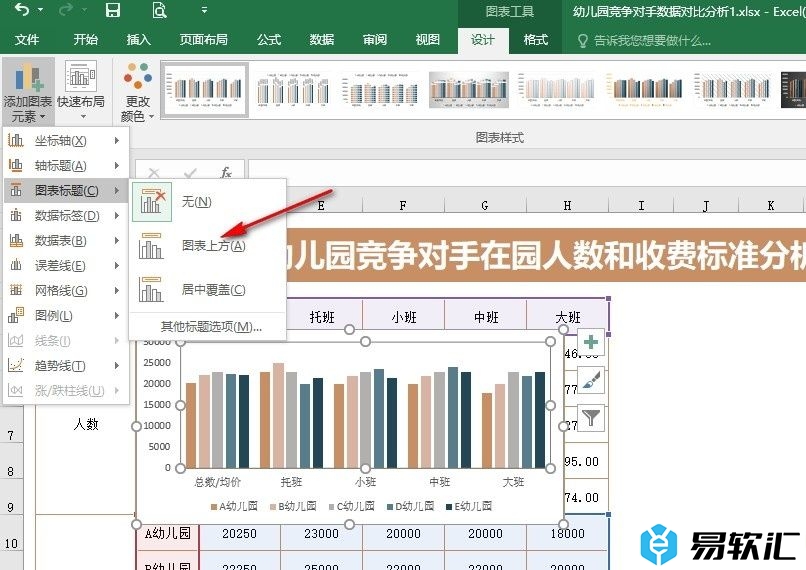Select the second chart style thumbnail
Image resolution: width=806 pixels, height=570 pixels.
(x=292, y=89)
